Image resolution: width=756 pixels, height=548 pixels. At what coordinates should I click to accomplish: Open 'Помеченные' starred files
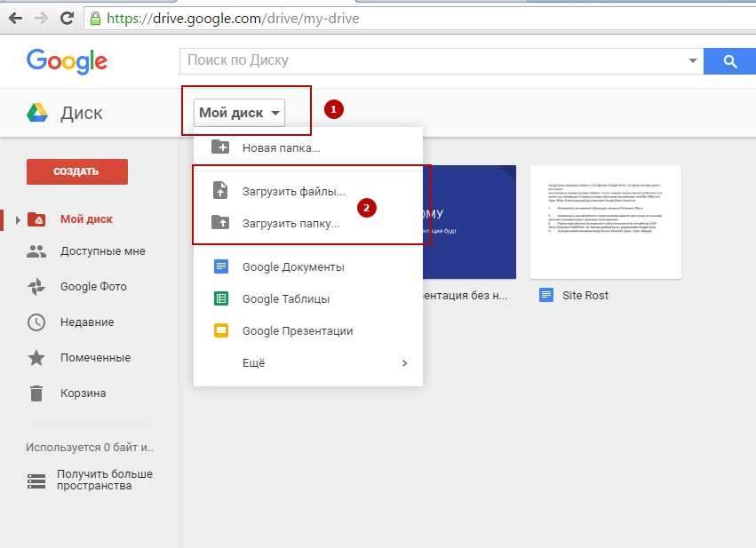tap(95, 358)
